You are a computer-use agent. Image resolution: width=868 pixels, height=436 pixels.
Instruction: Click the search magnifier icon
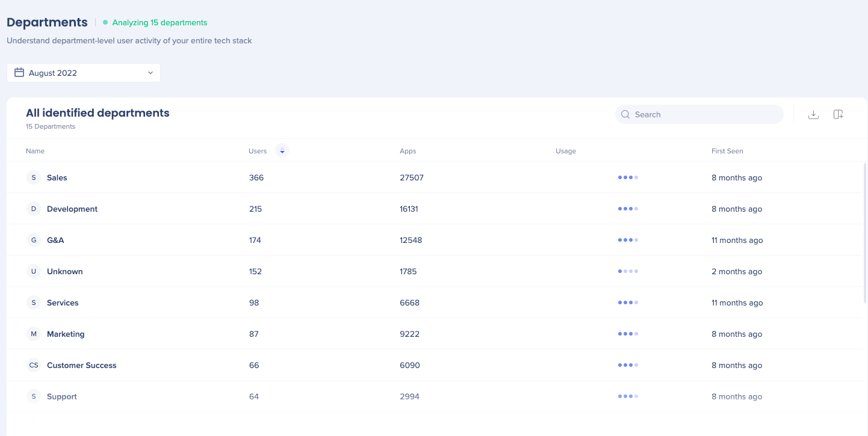point(625,114)
